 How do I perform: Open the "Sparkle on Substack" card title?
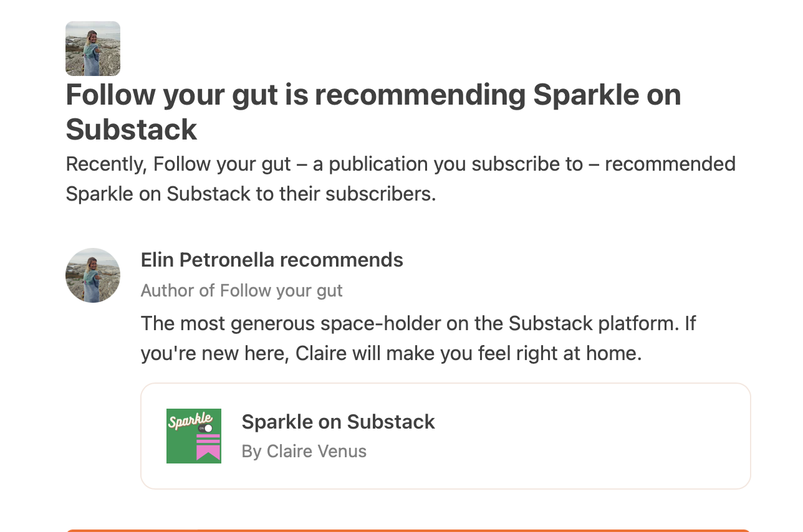338,422
